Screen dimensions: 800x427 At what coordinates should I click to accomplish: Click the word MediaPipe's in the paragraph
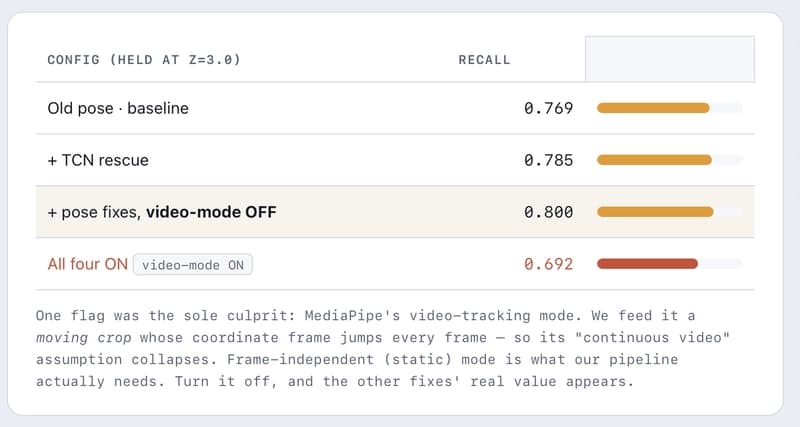tap(353, 316)
